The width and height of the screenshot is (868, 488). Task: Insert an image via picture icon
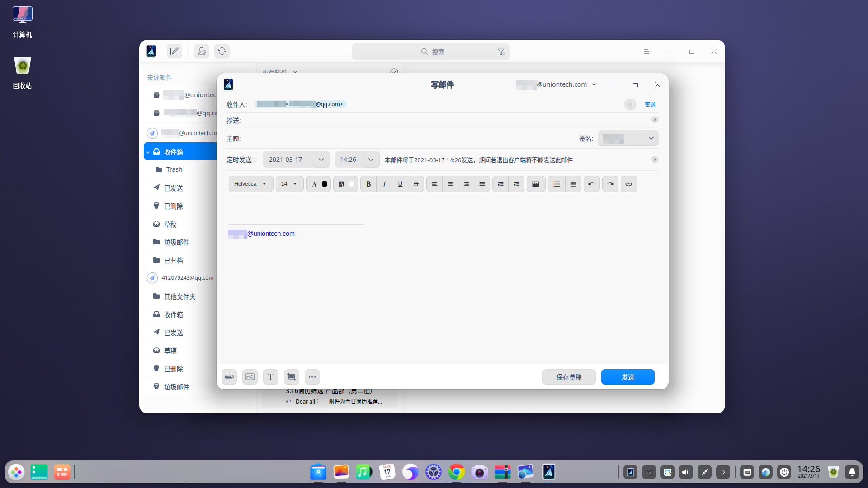(x=250, y=377)
